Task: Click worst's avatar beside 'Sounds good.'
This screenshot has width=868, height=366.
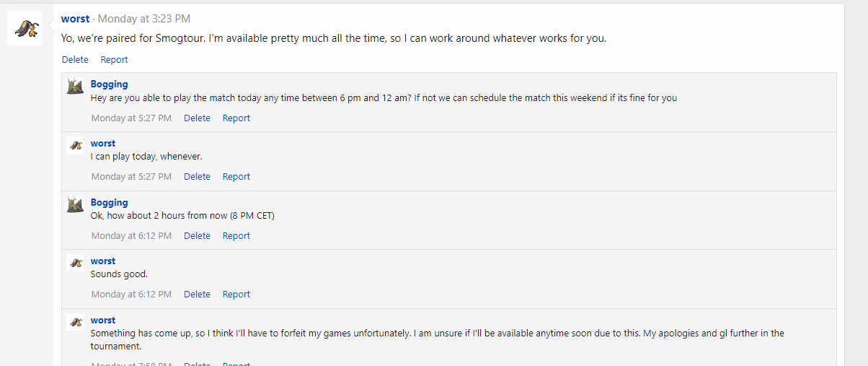Action: 75,263
